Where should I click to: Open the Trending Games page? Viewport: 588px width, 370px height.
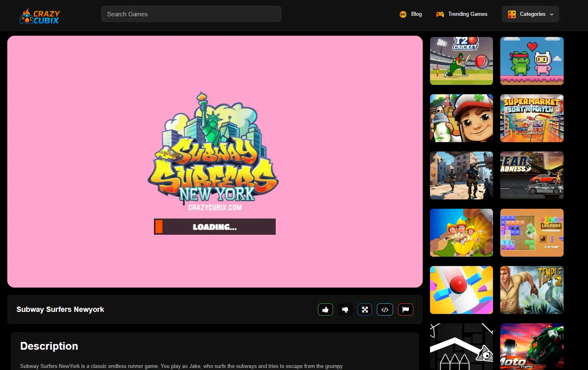click(x=462, y=14)
